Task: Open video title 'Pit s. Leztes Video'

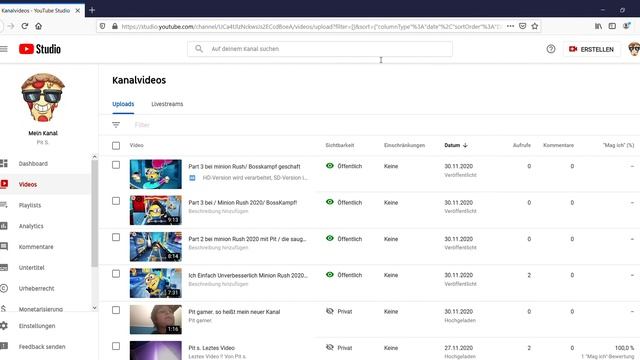Action: pyautogui.click(x=211, y=348)
